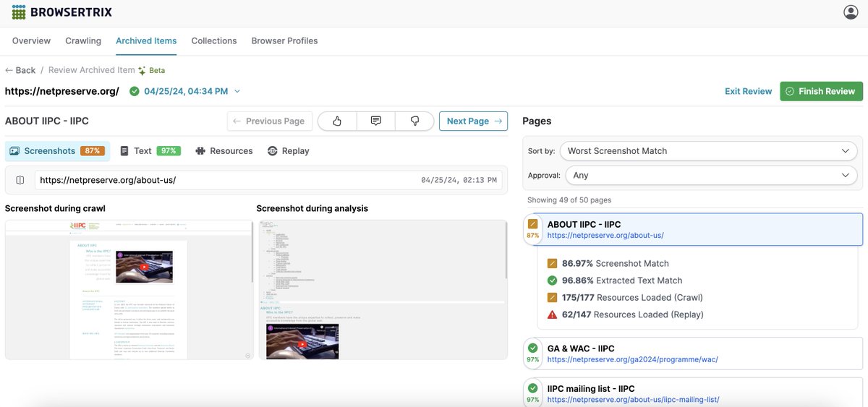
Task: Toggle the split view icon beside URL
Action: [20, 180]
